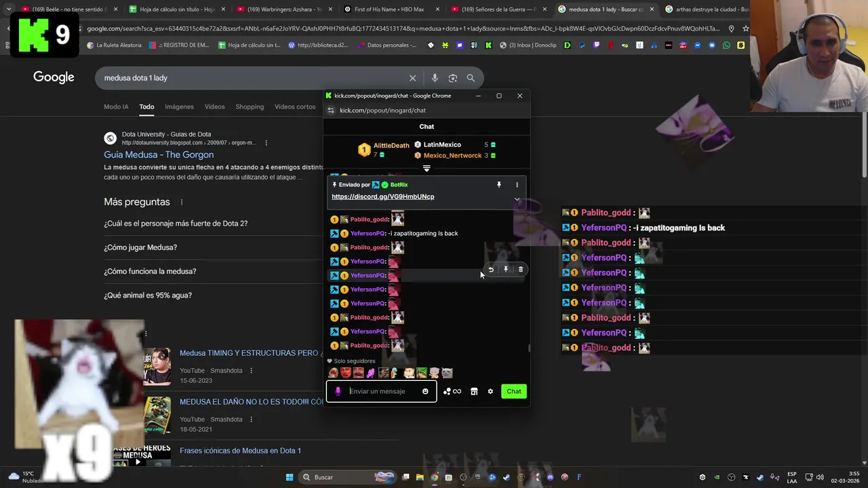Open Más preguntas options menu

(x=182, y=202)
